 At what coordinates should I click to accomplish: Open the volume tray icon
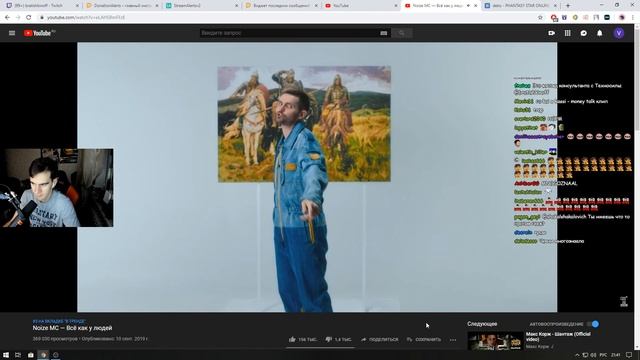tap(594, 355)
